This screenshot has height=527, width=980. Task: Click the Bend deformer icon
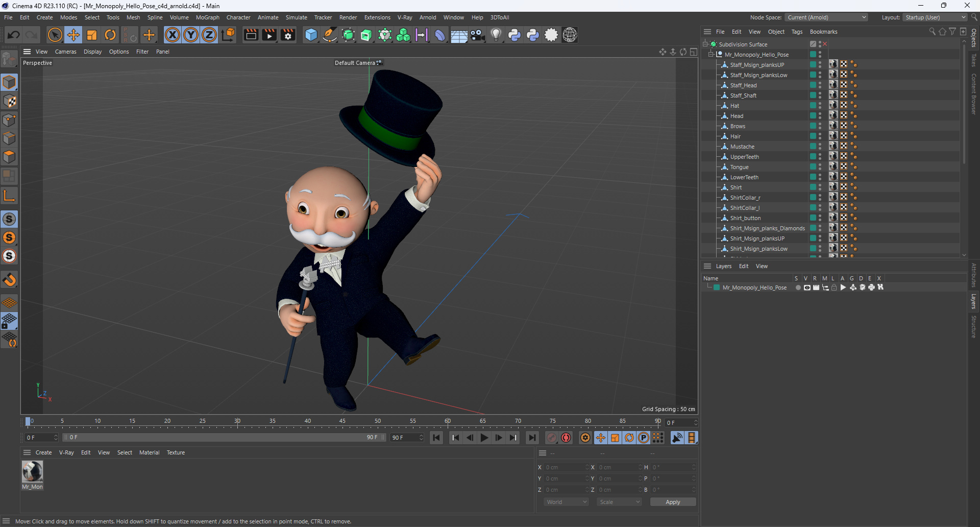coord(440,35)
